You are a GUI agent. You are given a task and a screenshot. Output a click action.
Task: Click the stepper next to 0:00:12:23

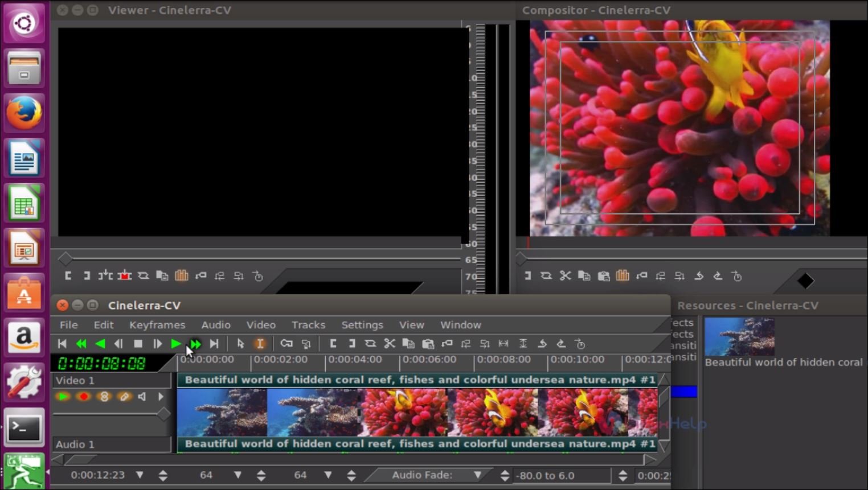[x=163, y=475]
